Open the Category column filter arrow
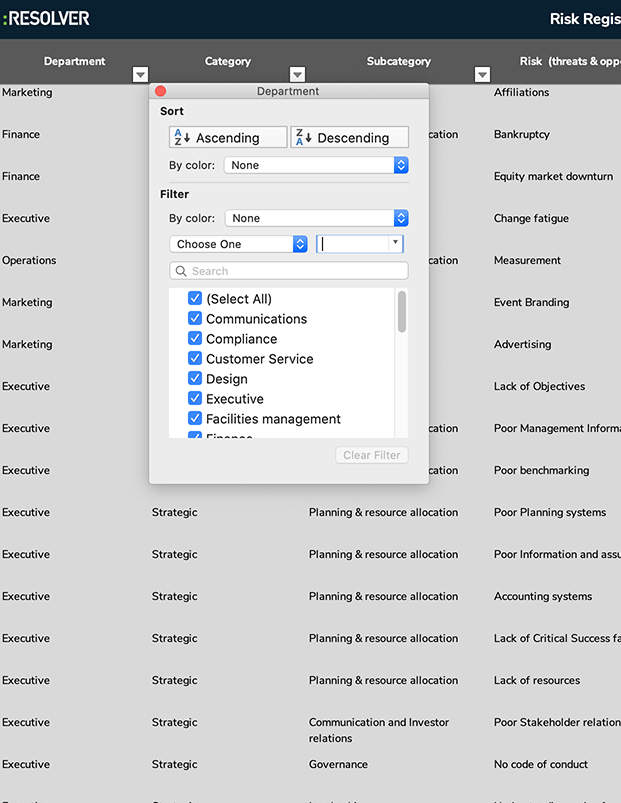The width and height of the screenshot is (621, 803). point(297,75)
